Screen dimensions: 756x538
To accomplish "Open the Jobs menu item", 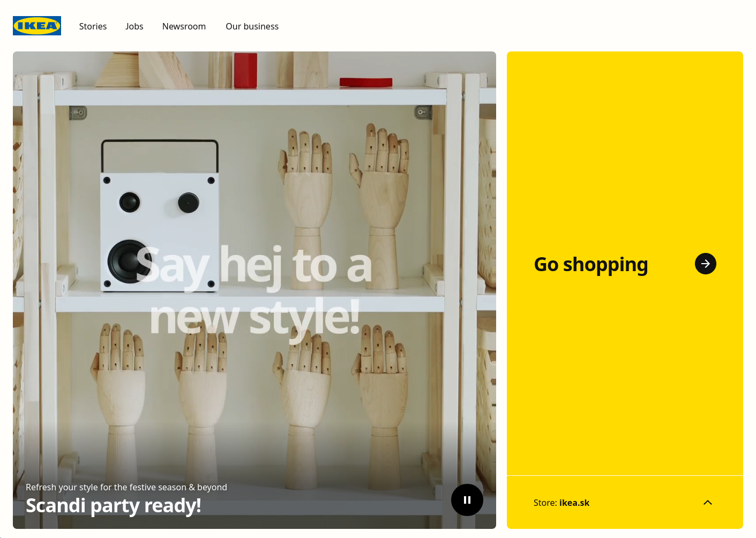I will [134, 26].
